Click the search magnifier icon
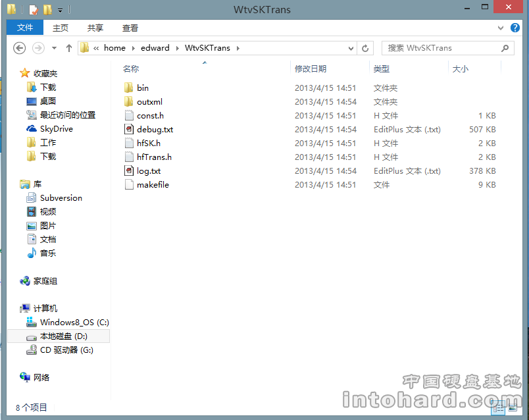This screenshot has height=420, width=529. [505, 48]
